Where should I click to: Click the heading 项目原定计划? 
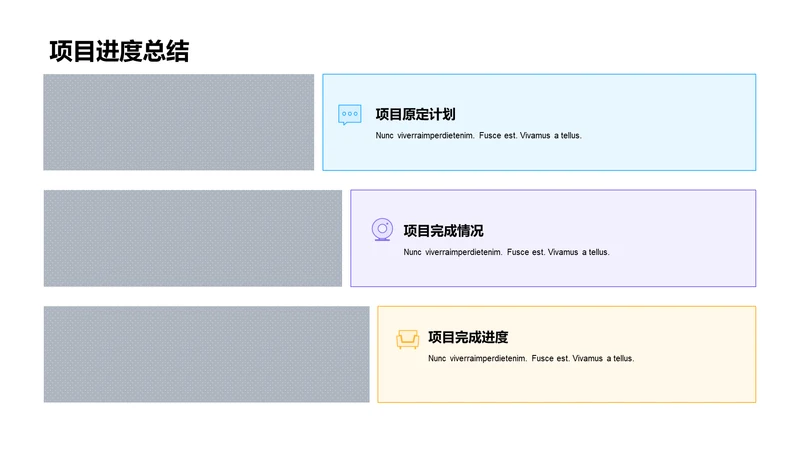[x=415, y=114]
